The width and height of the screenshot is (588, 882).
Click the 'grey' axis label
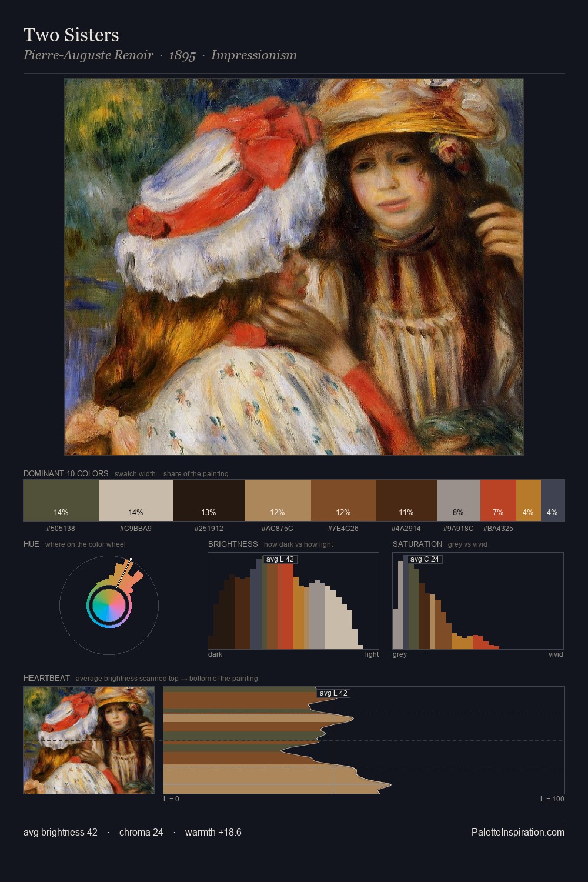[x=400, y=654]
